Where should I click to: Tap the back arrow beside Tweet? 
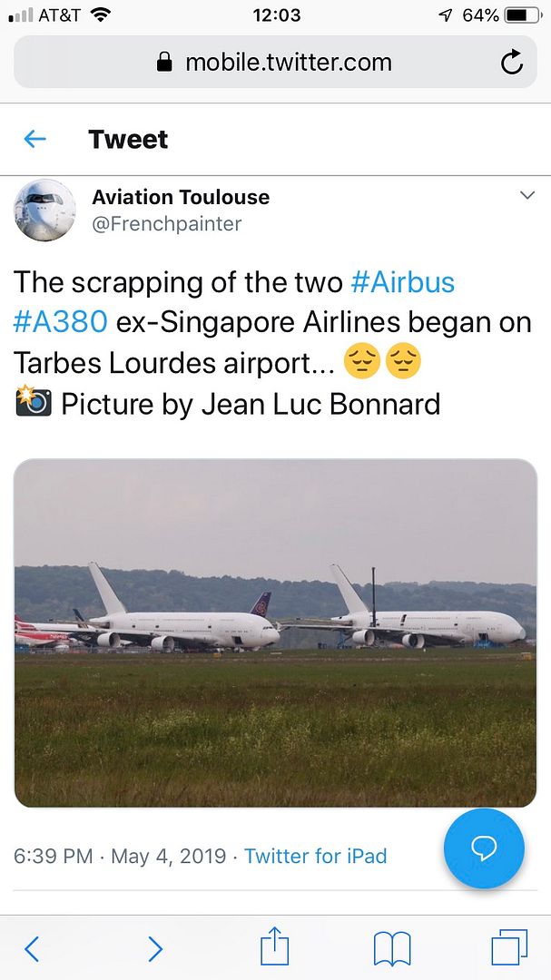tap(34, 139)
